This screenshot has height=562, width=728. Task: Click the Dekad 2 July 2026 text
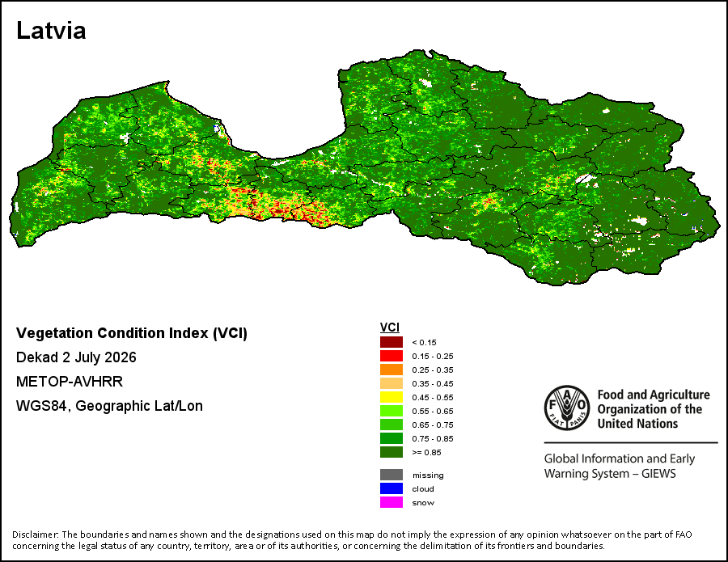point(76,357)
